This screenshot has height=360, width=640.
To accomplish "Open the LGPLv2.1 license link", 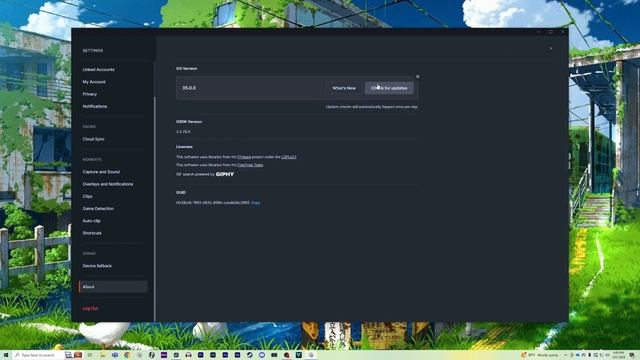I will point(289,157).
